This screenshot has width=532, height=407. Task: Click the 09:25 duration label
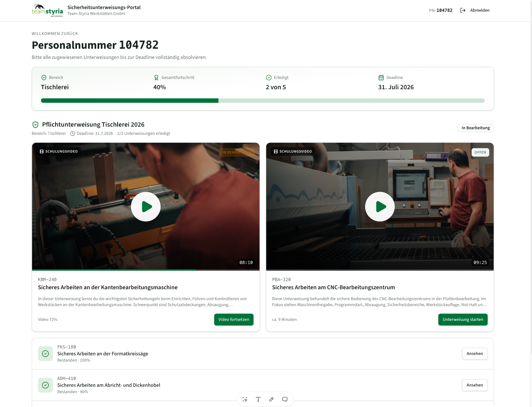pos(480,262)
